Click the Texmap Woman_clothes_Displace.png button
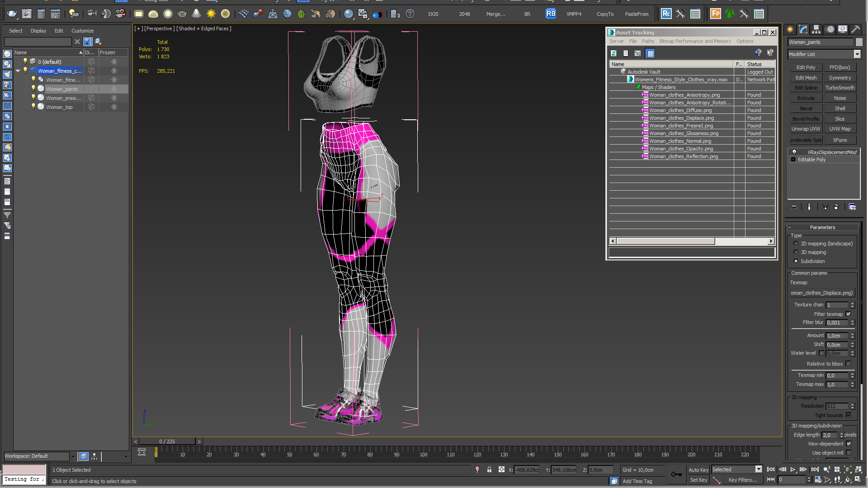The height and width of the screenshot is (488, 868). point(822,293)
